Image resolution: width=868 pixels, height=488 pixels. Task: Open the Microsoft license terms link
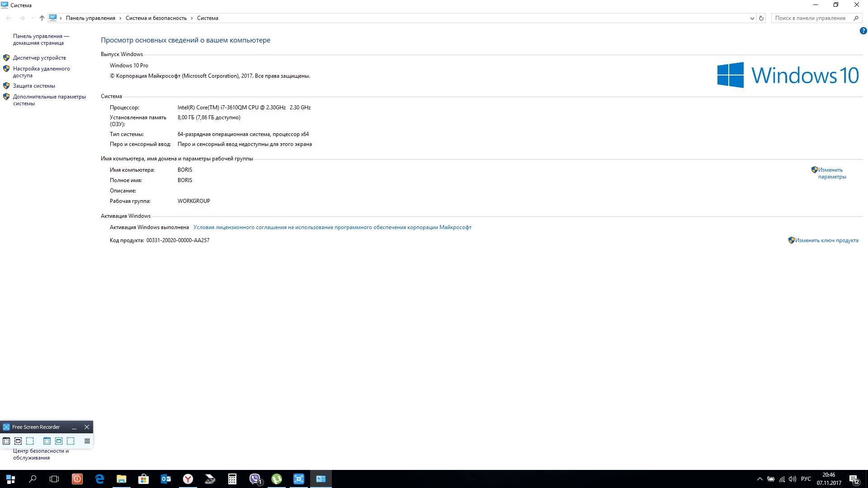[x=332, y=227]
